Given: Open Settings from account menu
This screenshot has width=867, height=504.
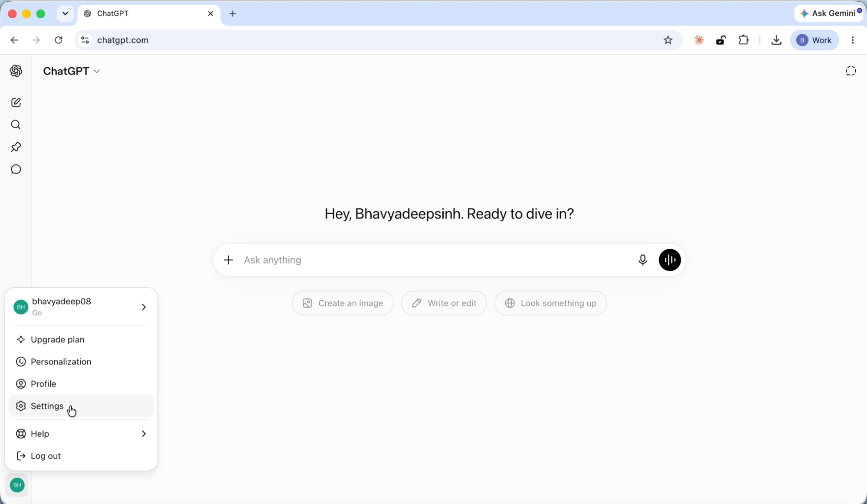Looking at the screenshot, I should point(81,406).
